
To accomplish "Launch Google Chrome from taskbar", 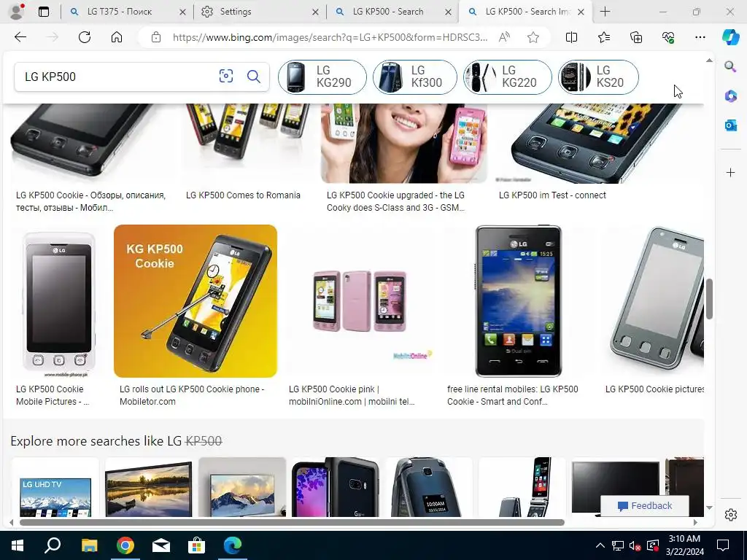I will (x=125, y=545).
